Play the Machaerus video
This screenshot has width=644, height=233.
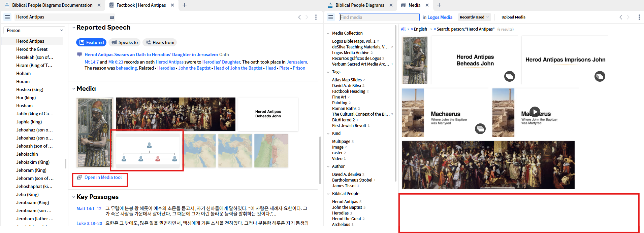(535, 112)
